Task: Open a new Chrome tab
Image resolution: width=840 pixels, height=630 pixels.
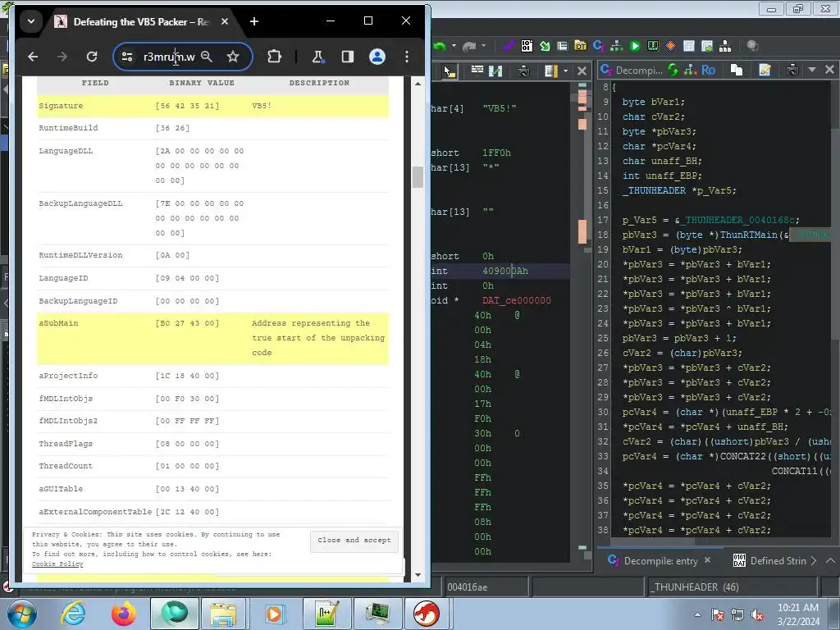Action: (254, 21)
